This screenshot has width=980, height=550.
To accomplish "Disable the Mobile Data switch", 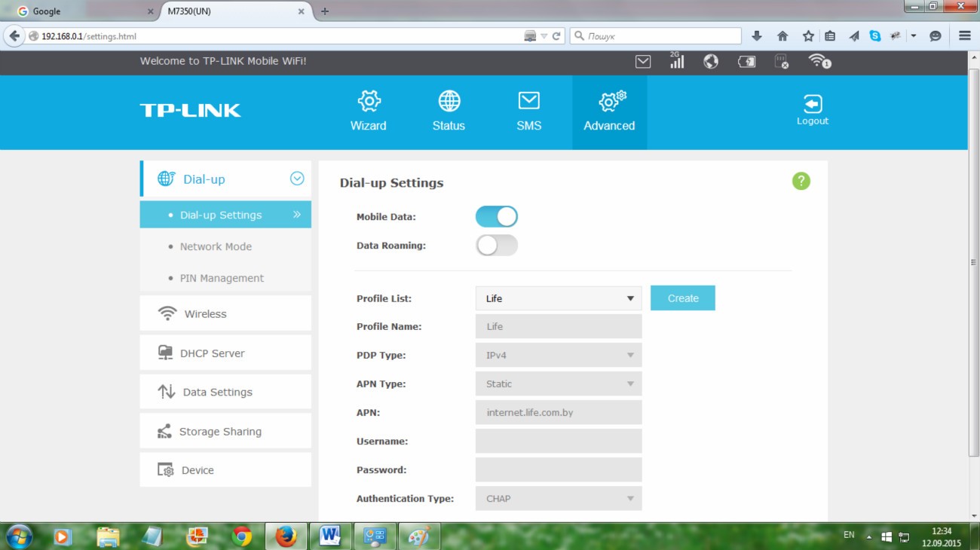I will (496, 217).
